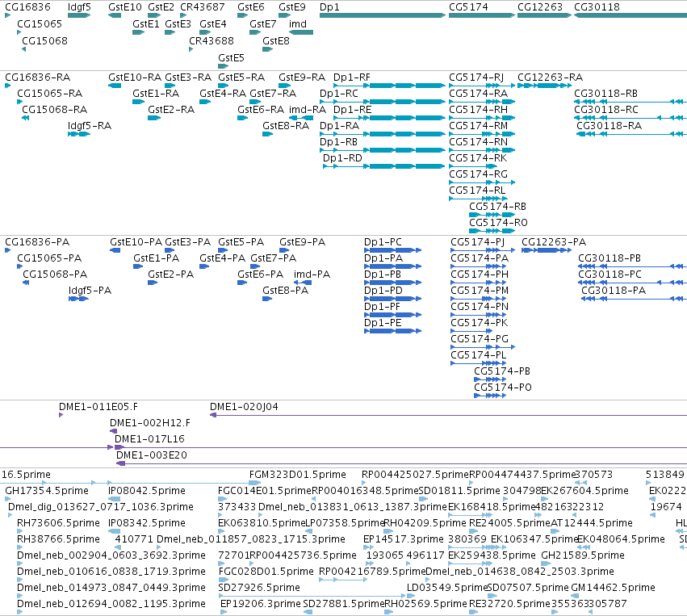
Task: Click the CG5174 gene label
Action: (468, 7)
